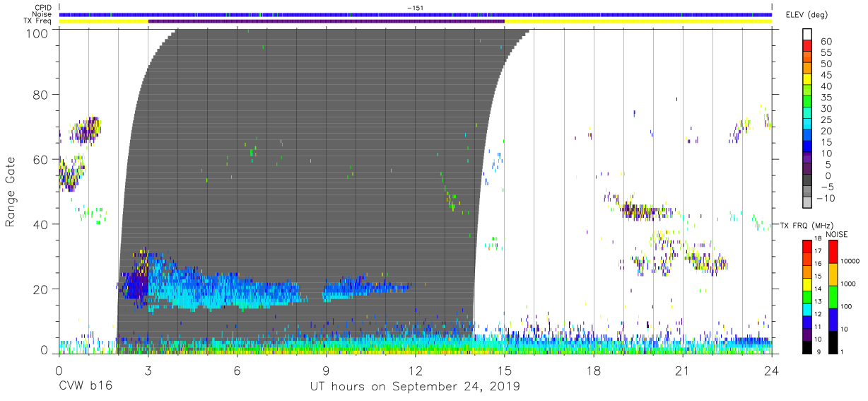Image resolution: width=868 pixels, height=401 pixels.
Task: Click the TX Freq row label
Action: [39, 21]
